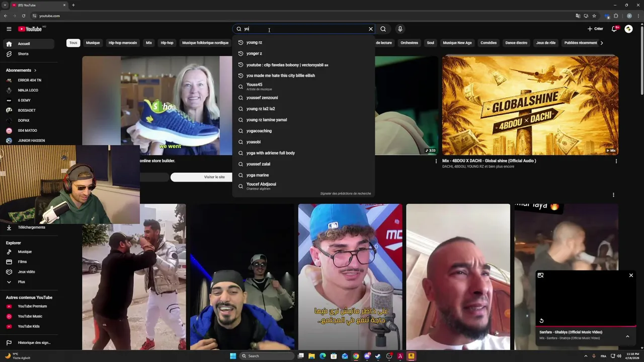Screen dimensions: 644x362
Task: Open YouTube Music in the sidebar
Action: (x=28, y=316)
